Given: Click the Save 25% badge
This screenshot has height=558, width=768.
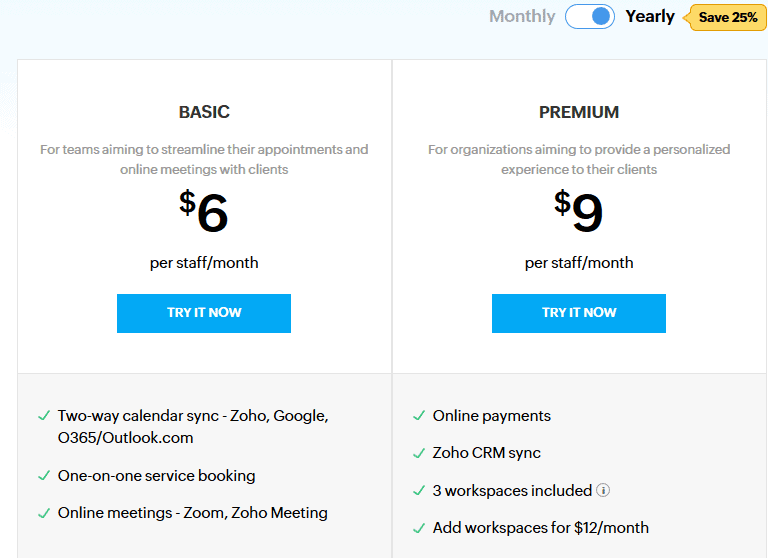Looking at the screenshot, I should [727, 17].
